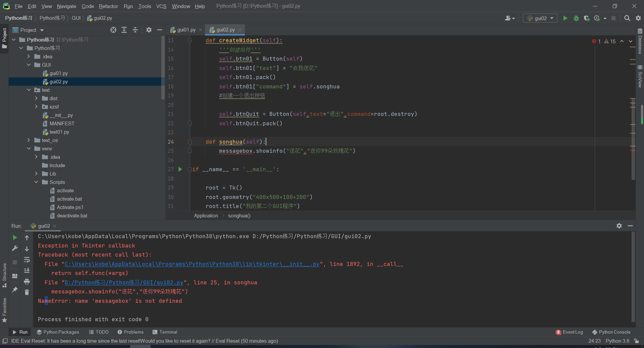Hide the Project panel with minus icon
This screenshot has width=644, height=348.
click(160, 30)
